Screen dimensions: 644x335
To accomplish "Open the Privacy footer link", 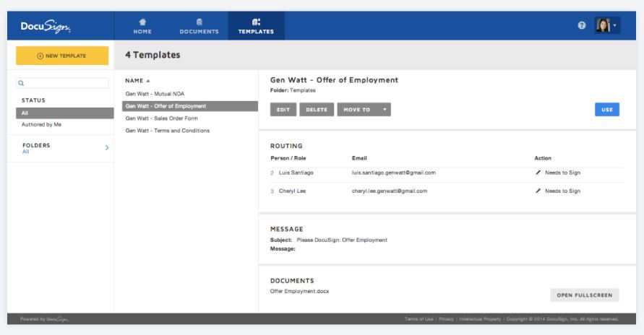I will (x=446, y=319).
